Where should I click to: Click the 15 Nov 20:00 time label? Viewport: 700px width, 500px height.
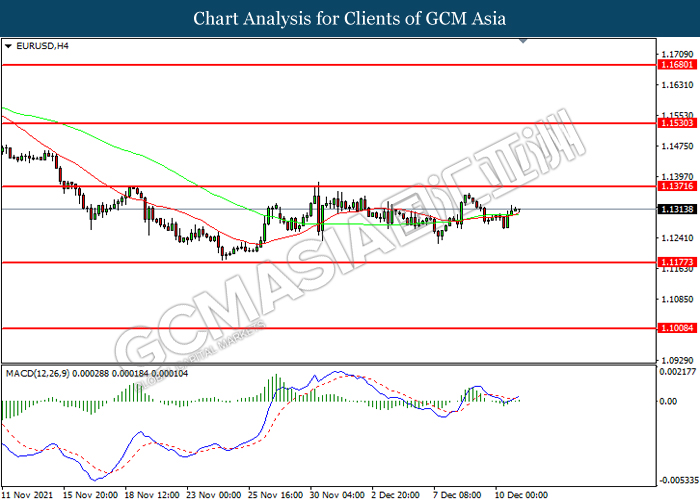[x=90, y=495]
